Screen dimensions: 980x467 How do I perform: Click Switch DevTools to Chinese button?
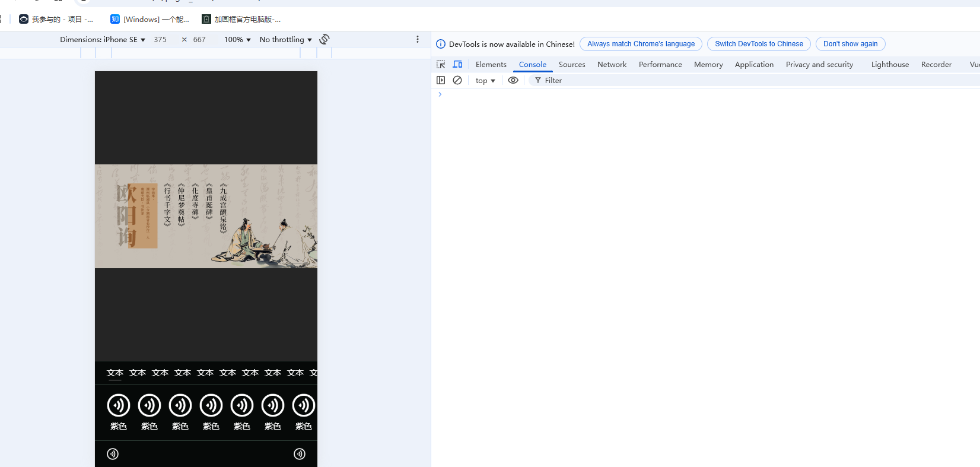[759, 44]
